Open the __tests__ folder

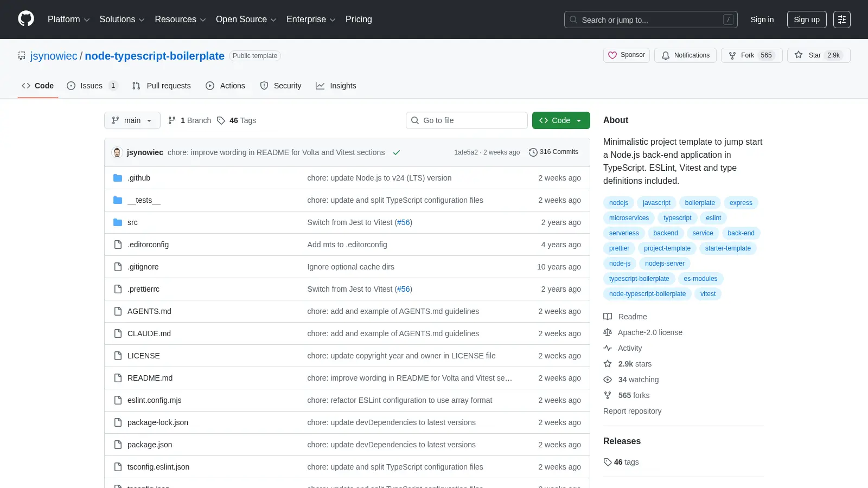[x=144, y=200]
